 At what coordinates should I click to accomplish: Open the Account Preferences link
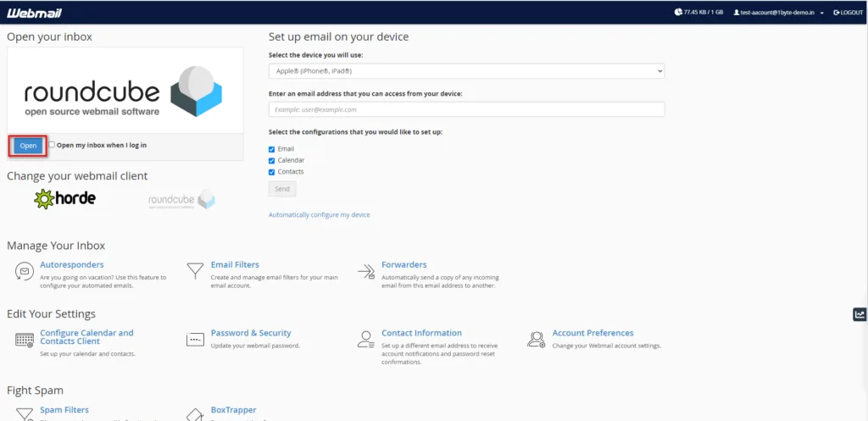(x=593, y=333)
